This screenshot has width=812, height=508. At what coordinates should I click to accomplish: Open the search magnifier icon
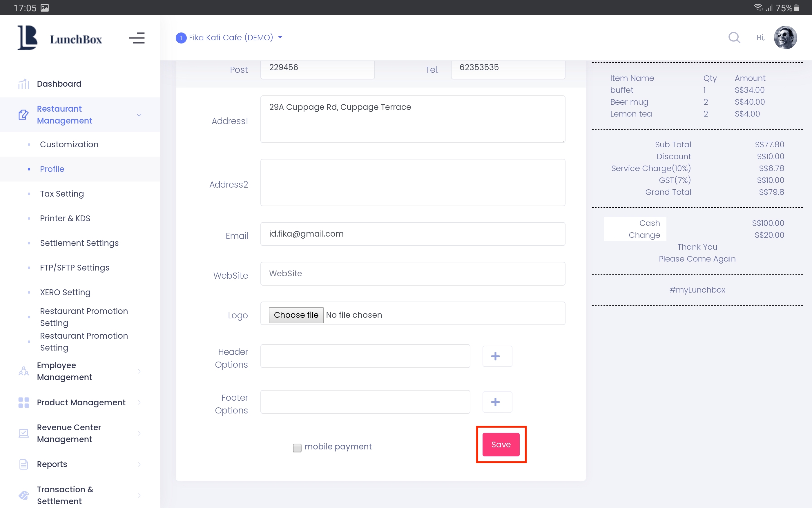pos(734,38)
